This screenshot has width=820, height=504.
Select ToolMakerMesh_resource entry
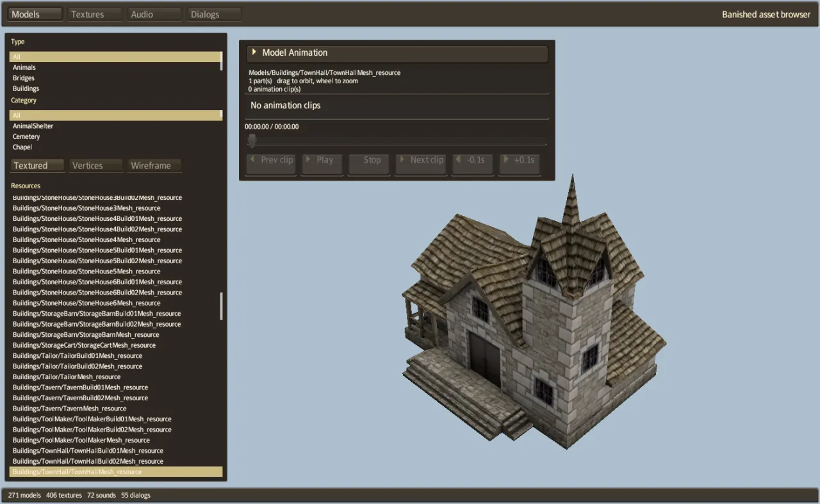click(115, 440)
